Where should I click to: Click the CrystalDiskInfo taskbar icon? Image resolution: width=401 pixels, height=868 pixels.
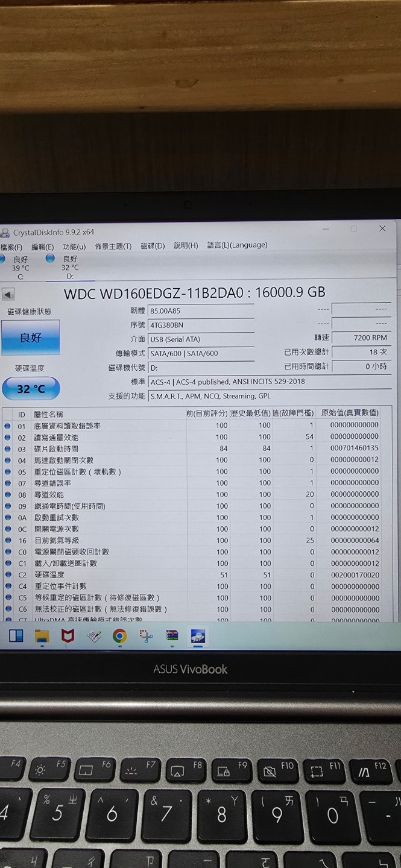[x=198, y=635]
